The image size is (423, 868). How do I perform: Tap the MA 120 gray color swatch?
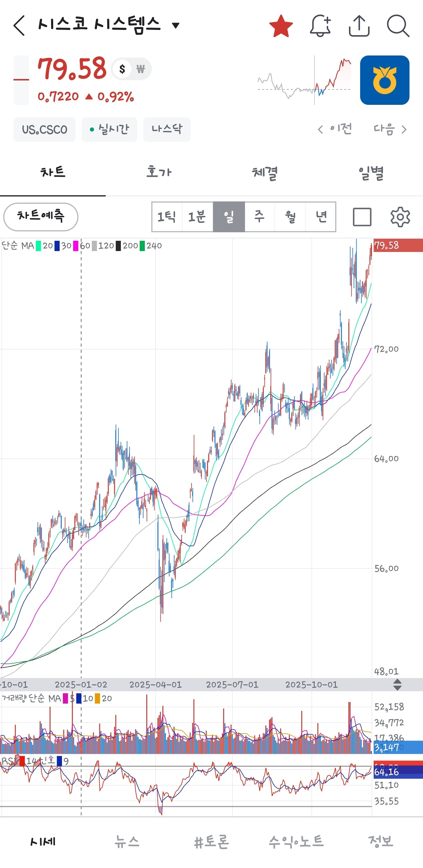pos(94,246)
